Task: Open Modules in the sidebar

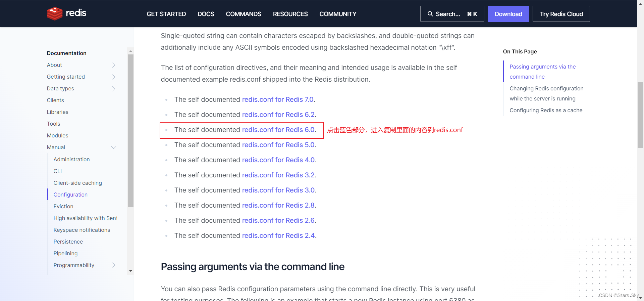Action: pos(57,135)
